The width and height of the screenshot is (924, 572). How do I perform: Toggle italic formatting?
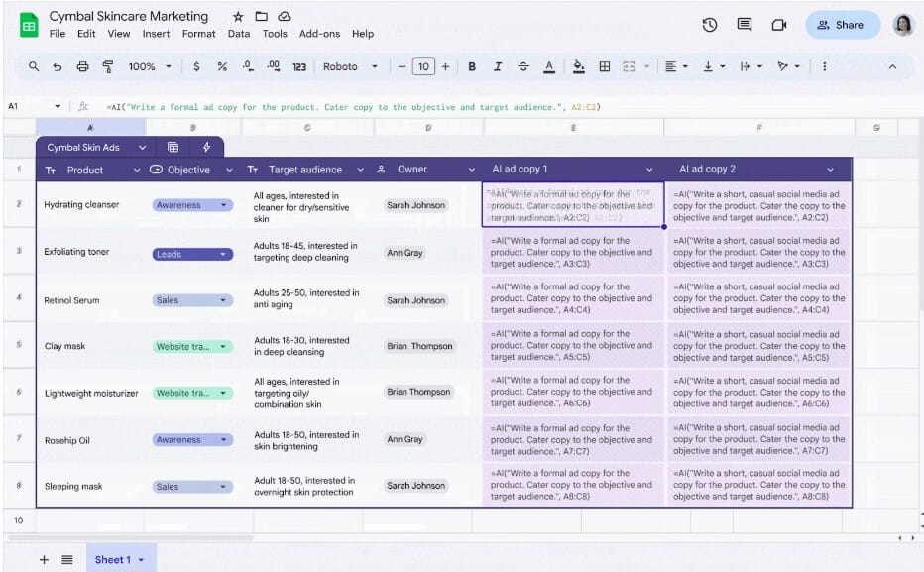click(x=498, y=66)
